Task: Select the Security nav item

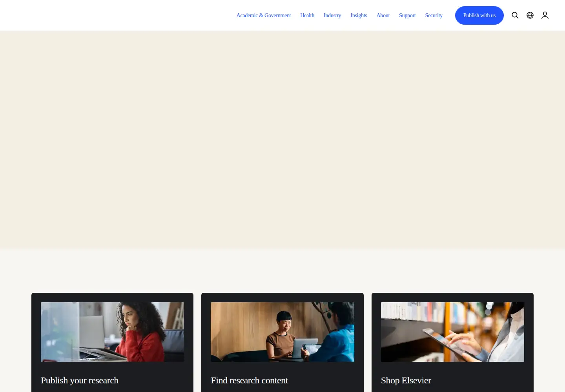Action: pyautogui.click(x=434, y=15)
